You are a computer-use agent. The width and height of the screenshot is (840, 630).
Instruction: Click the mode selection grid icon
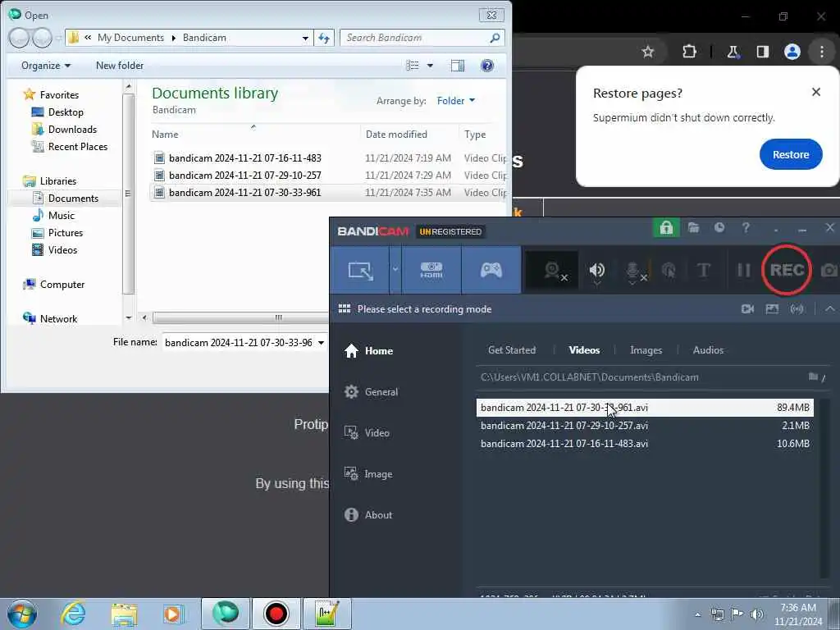tap(345, 308)
